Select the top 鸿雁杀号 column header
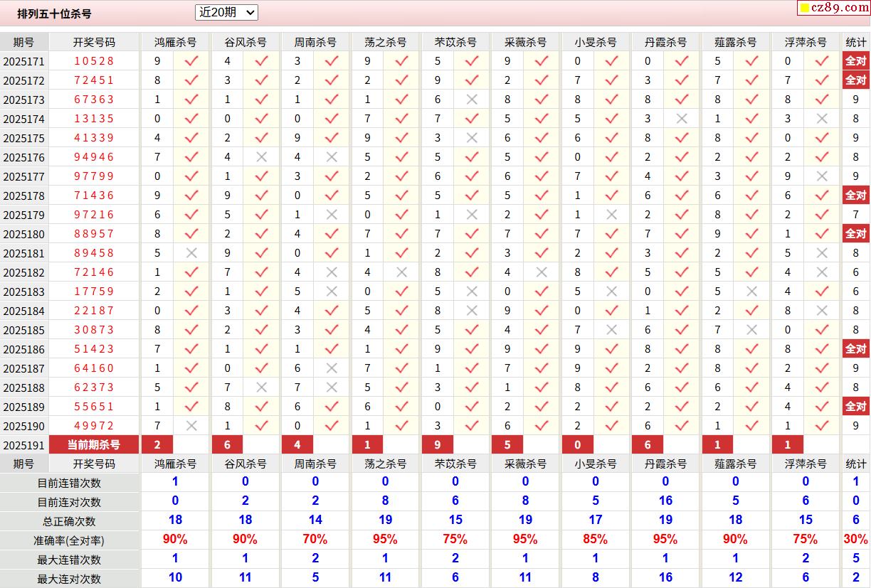This screenshot has height=588, width=871. [175, 42]
